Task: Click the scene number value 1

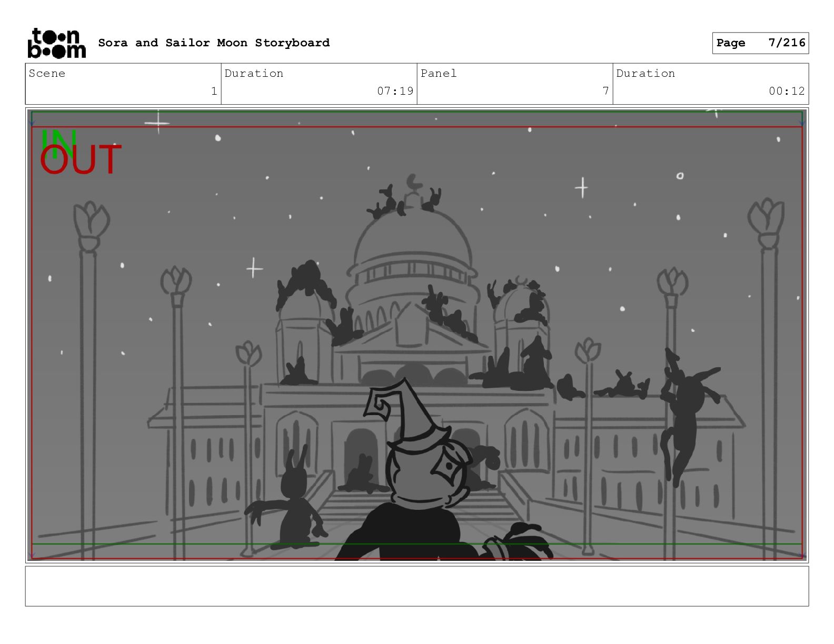Action: tap(214, 91)
